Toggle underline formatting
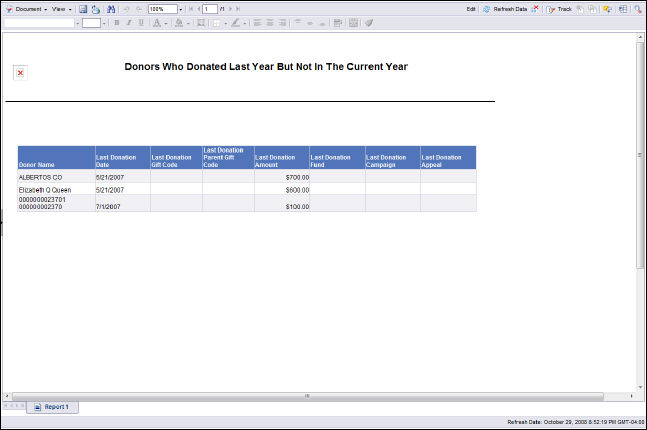Image resolution: width=647 pixels, height=430 pixels. click(140, 22)
